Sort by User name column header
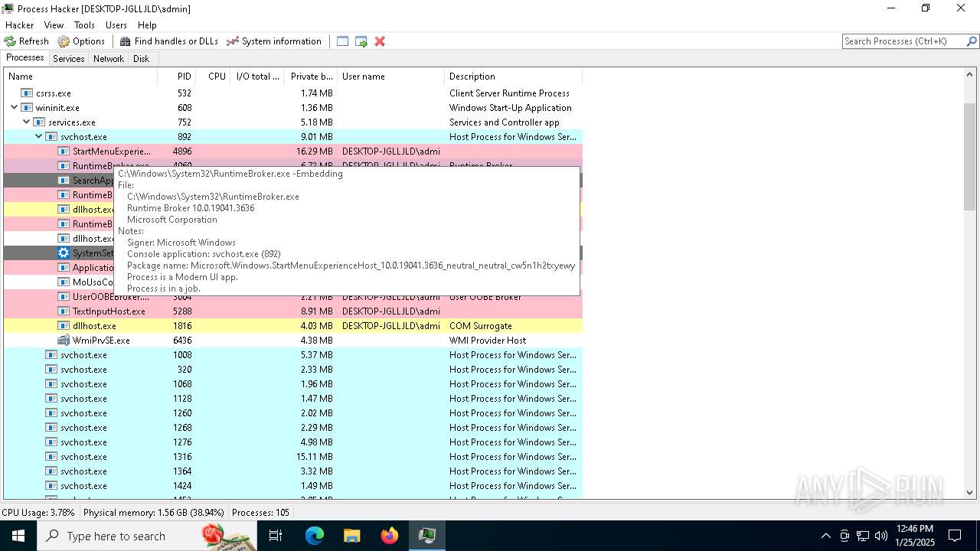This screenshot has height=551, width=980. coord(390,77)
